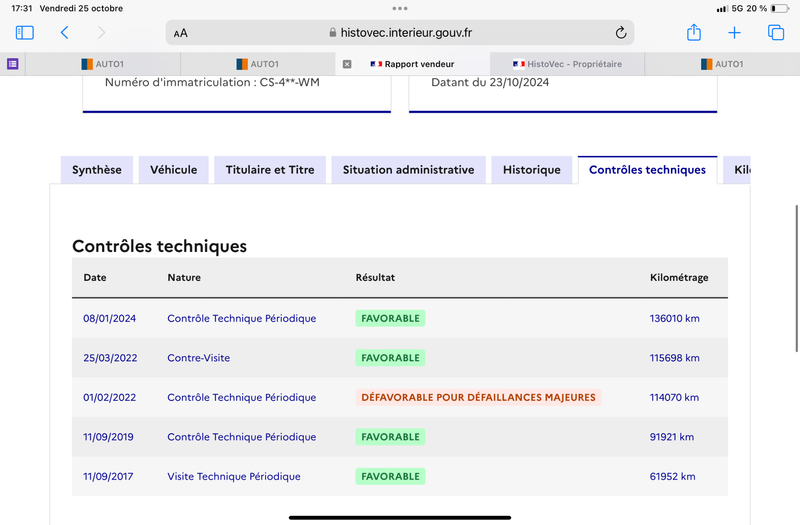This screenshot has height=525, width=800.
Task: Open the Share sheet icon
Action: click(x=694, y=32)
